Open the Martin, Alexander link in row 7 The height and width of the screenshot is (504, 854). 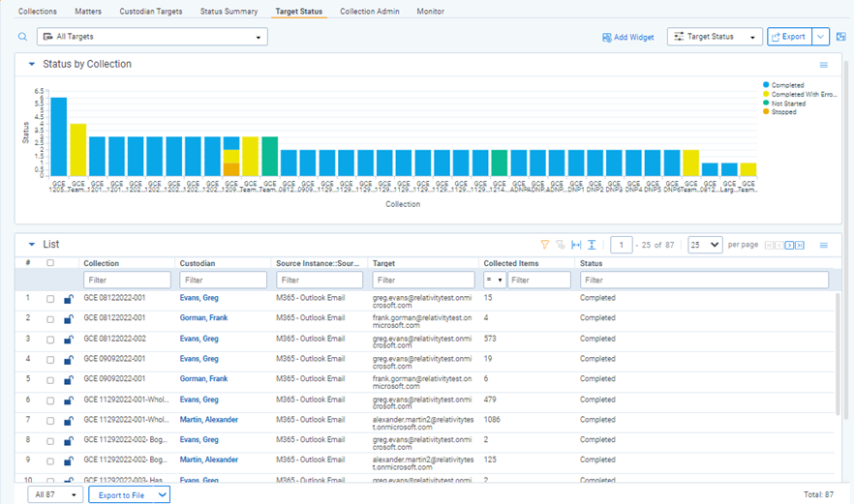pos(208,420)
